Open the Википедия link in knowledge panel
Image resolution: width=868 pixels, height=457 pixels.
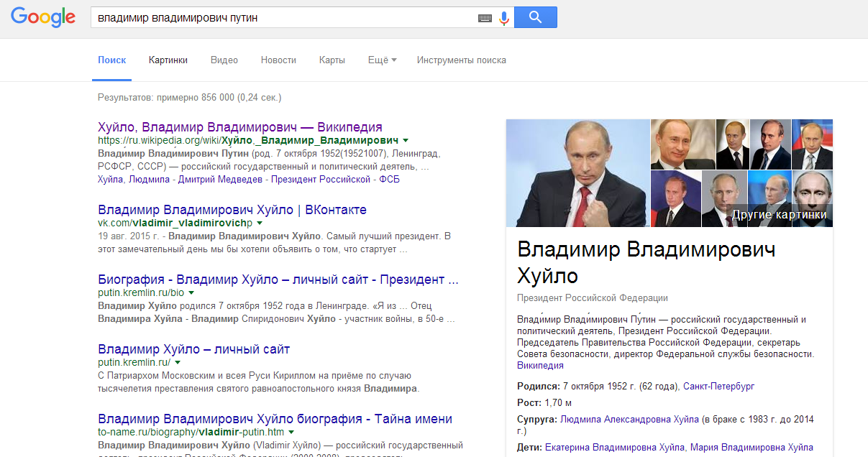tap(540, 366)
